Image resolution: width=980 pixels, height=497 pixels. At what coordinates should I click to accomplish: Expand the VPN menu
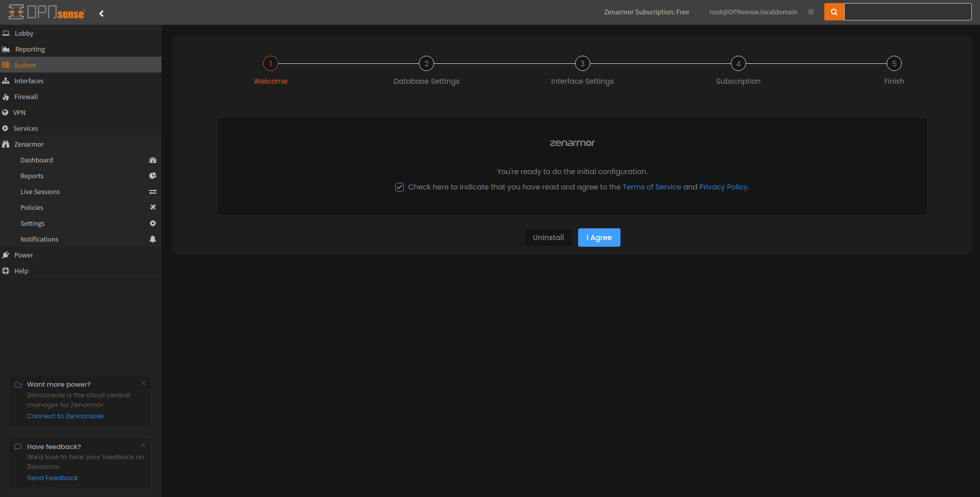point(81,112)
